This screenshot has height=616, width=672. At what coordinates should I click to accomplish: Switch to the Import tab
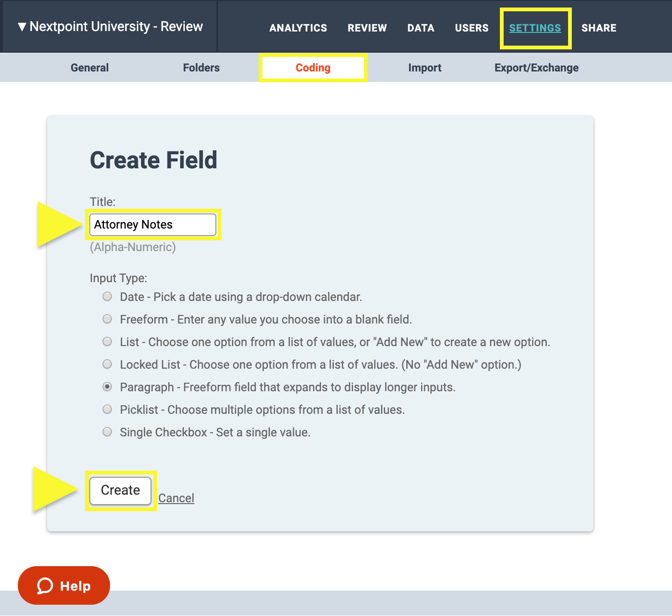pos(425,68)
